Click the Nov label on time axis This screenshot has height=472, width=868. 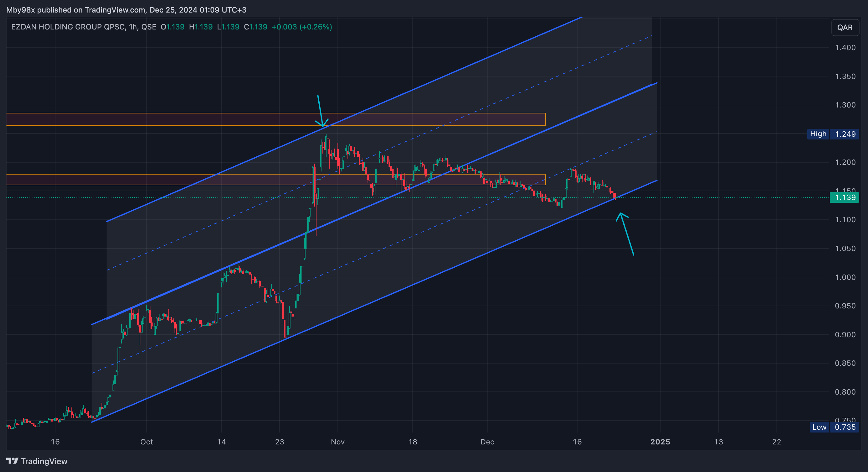pos(337,442)
